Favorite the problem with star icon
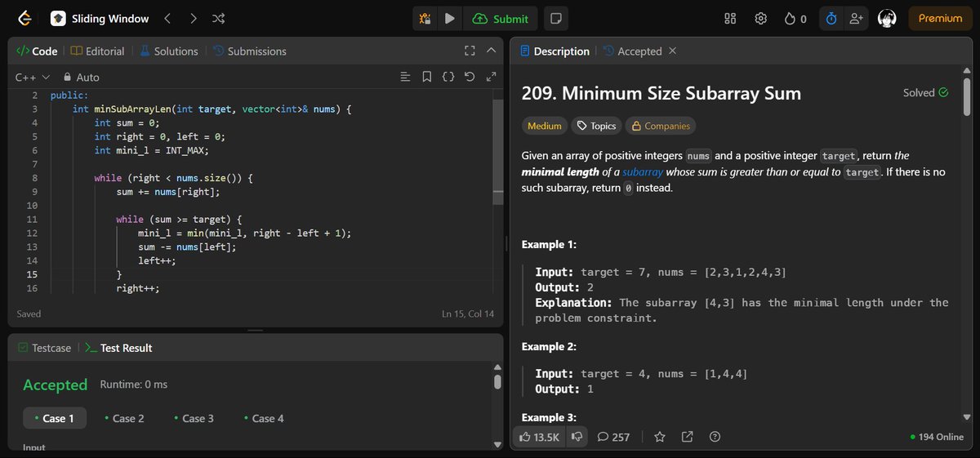 tap(660, 437)
